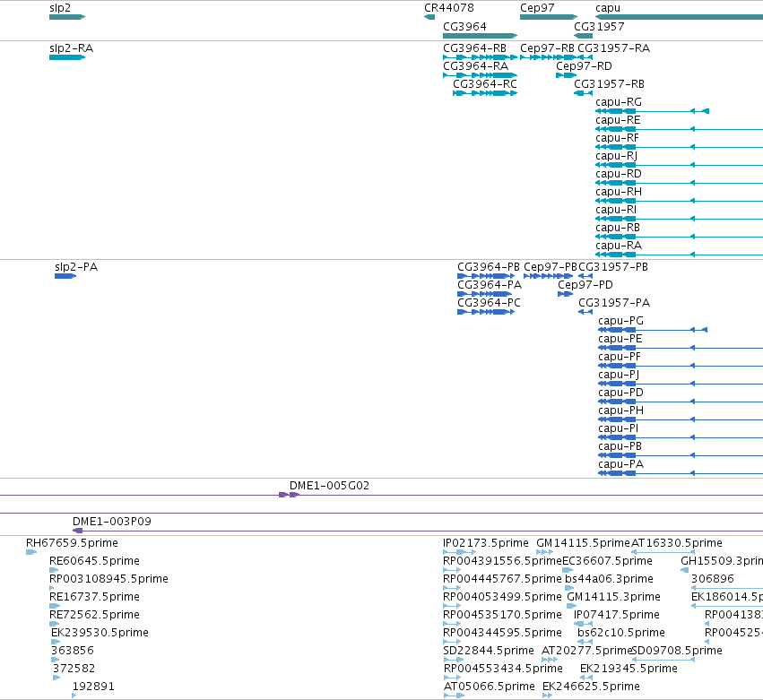The image size is (763, 700).
Task: Click the CG31957-PB protein feature
Action: pos(585,276)
